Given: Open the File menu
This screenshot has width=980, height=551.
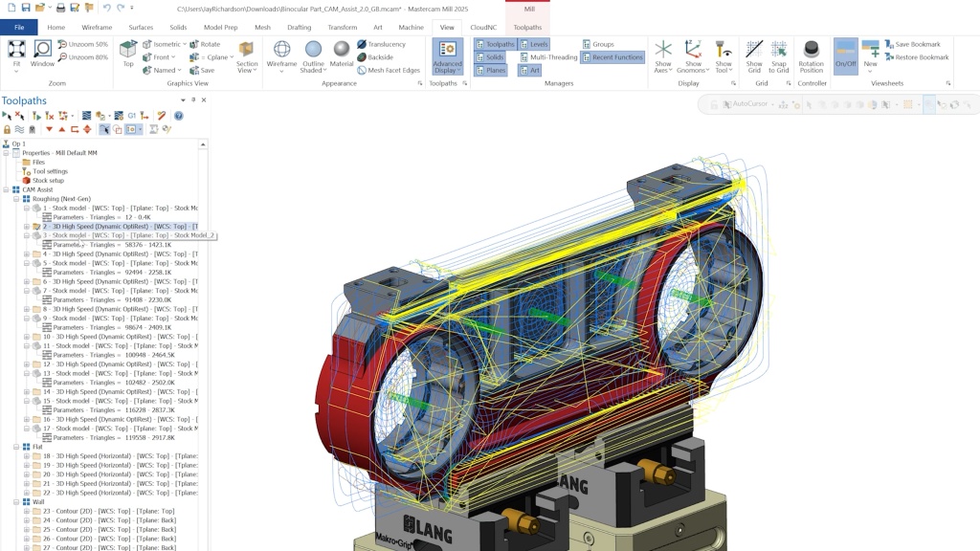Looking at the screenshot, I should click(19, 28).
